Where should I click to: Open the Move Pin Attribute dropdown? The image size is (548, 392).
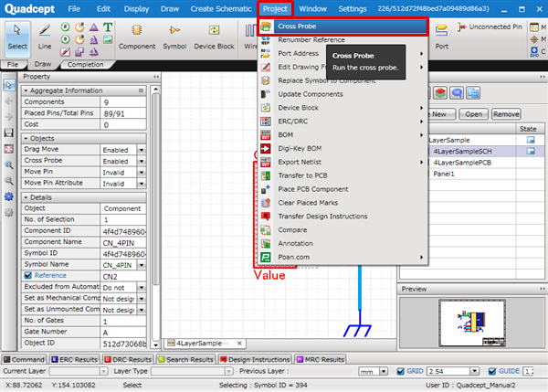pyautogui.click(x=142, y=184)
